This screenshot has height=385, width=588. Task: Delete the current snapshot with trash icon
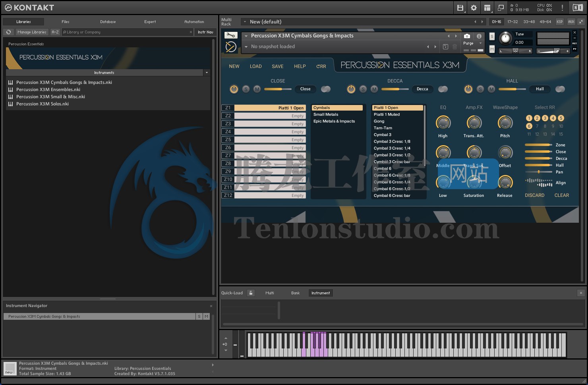point(455,47)
